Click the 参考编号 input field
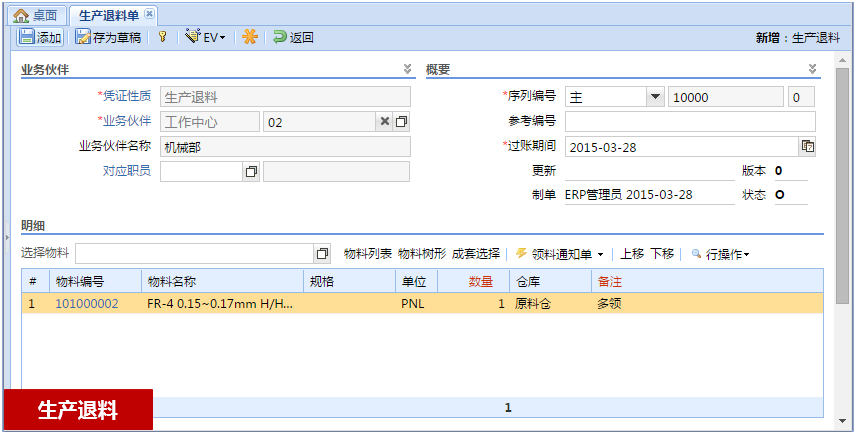 tap(690, 122)
